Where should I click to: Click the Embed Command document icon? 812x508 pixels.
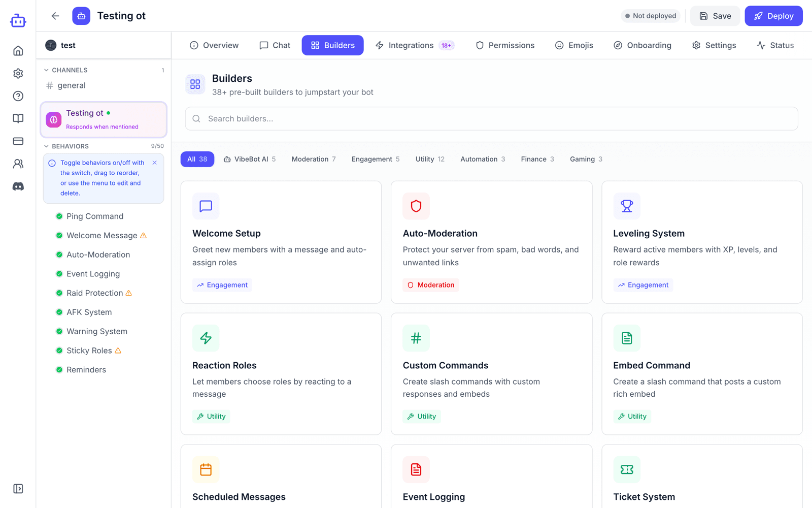coord(627,338)
